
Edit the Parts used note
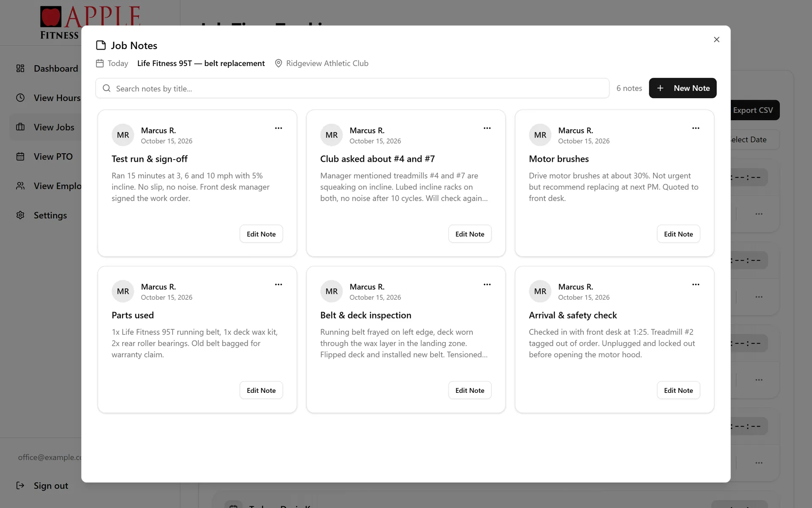261,390
